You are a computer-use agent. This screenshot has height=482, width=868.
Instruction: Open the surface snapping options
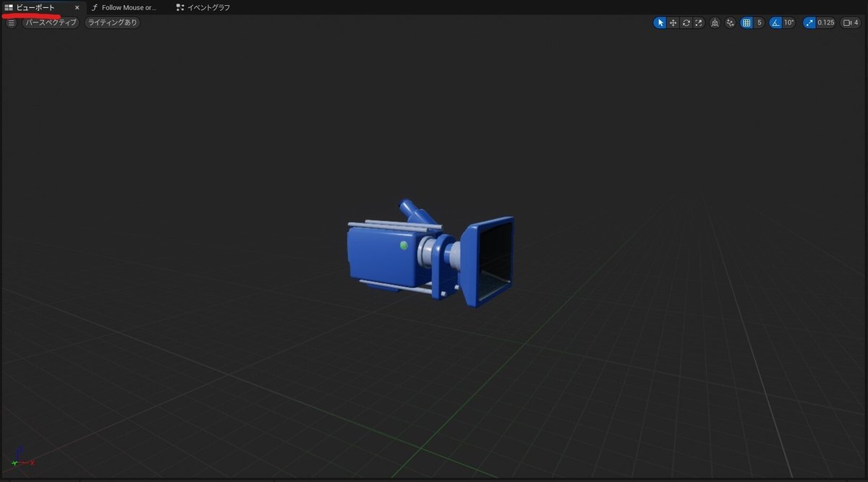(730, 22)
